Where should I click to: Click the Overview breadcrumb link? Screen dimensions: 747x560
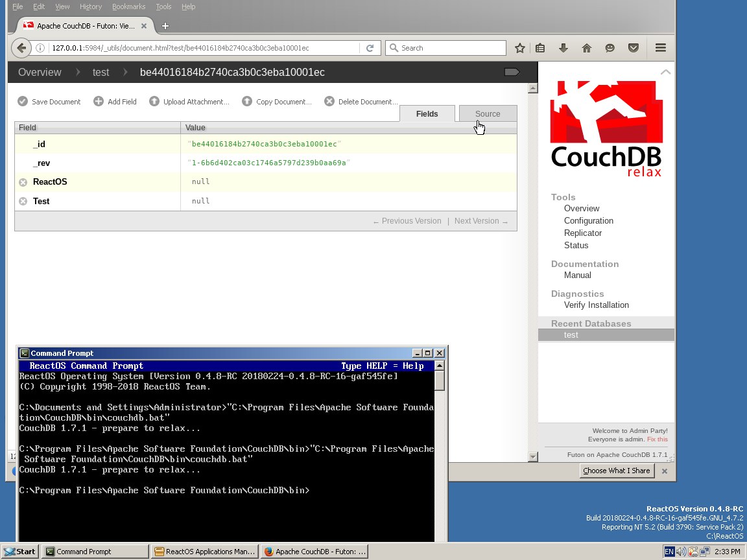pyautogui.click(x=40, y=73)
